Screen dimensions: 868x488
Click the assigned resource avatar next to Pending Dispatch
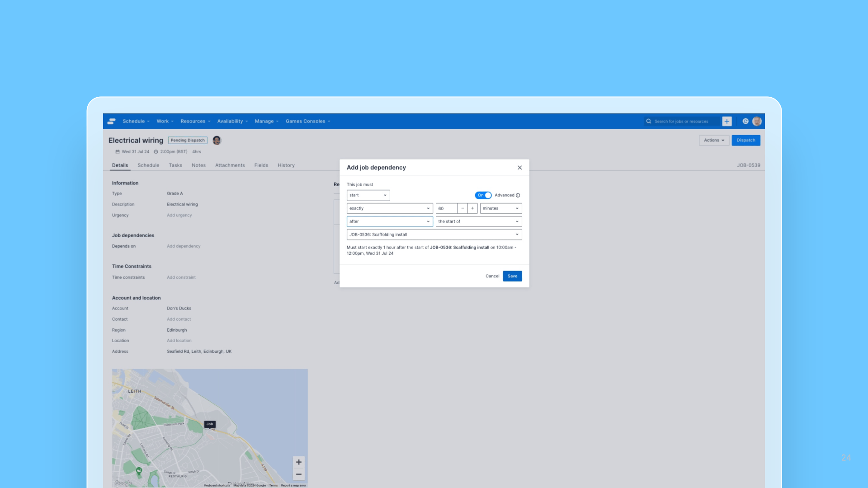(x=217, y=140)
